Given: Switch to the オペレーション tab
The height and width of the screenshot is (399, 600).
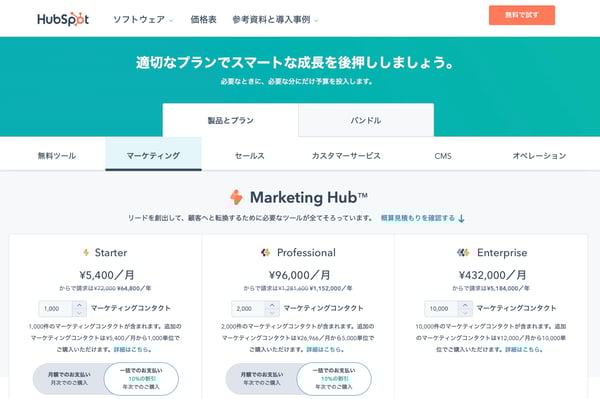Looking at the screenshot, I should (x=539, y=156).
